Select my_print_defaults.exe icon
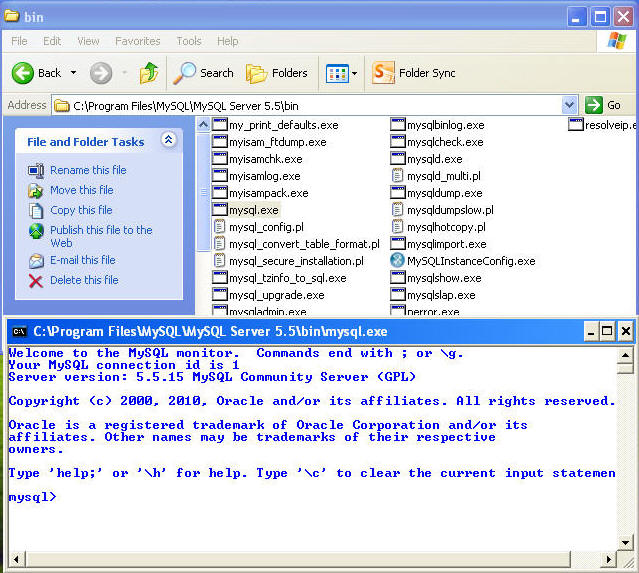Image resolution: width=639 pixels, height=573 pixels. pos(220,124)
